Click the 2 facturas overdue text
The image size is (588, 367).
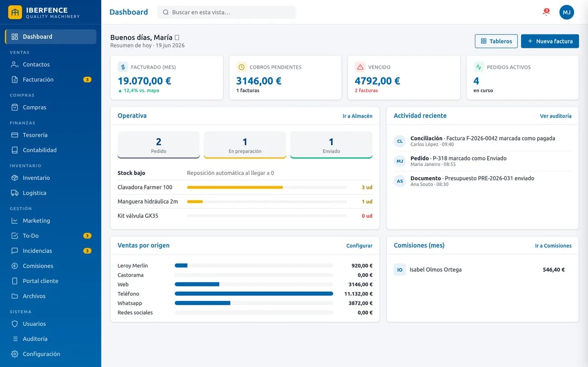tap(366, 90)
